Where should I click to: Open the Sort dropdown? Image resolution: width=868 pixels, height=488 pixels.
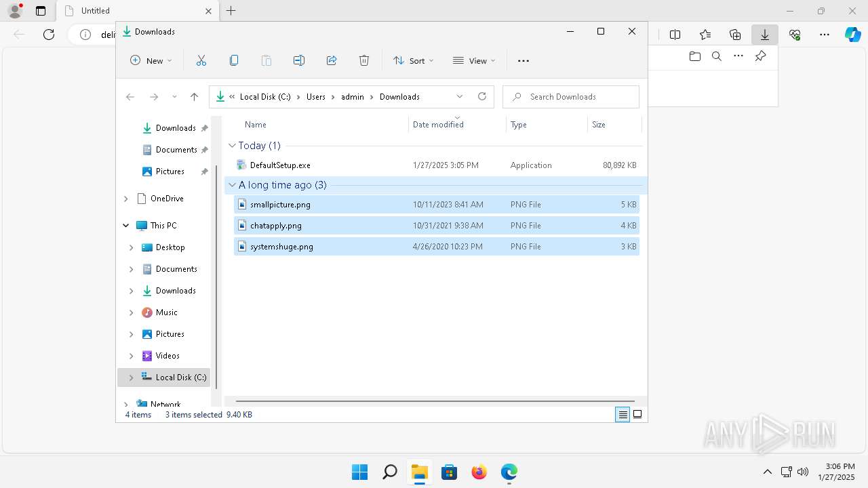coord(413,60)
